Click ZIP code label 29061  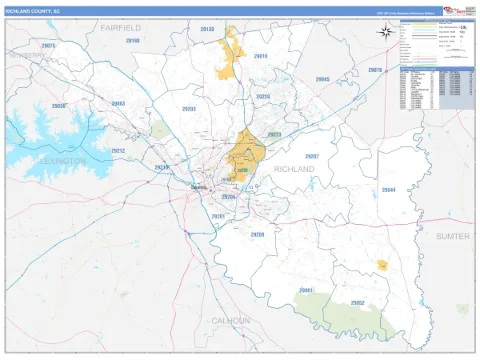point(306,290)
